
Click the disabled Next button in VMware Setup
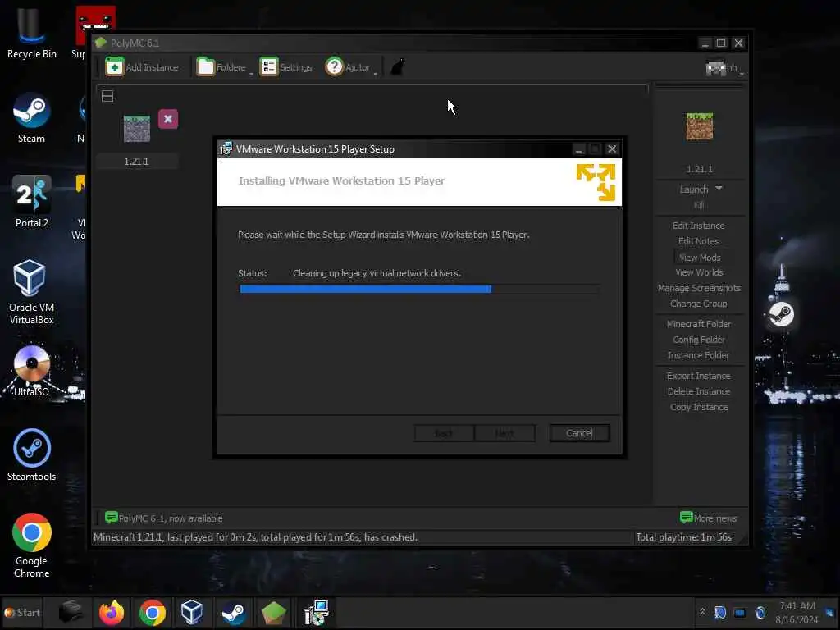504,433
